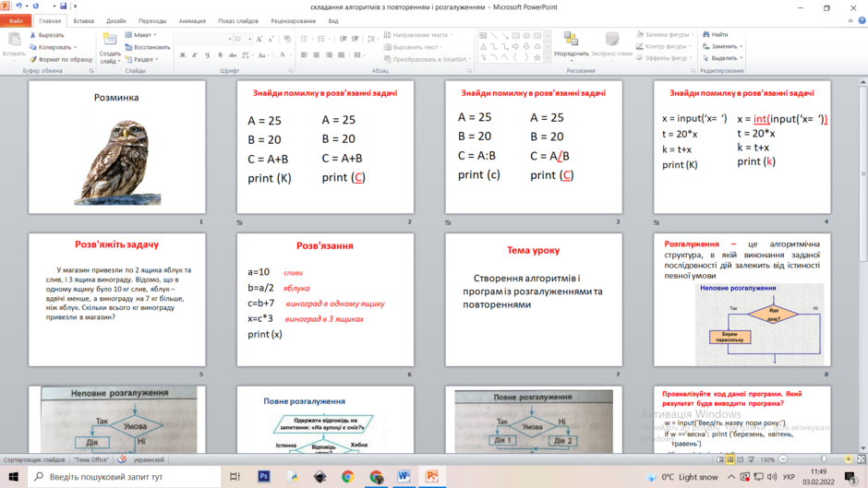Viewport: 868px width, 488px height.
Task: Start slideshow from status bar icon
Action: coord(752,459)
